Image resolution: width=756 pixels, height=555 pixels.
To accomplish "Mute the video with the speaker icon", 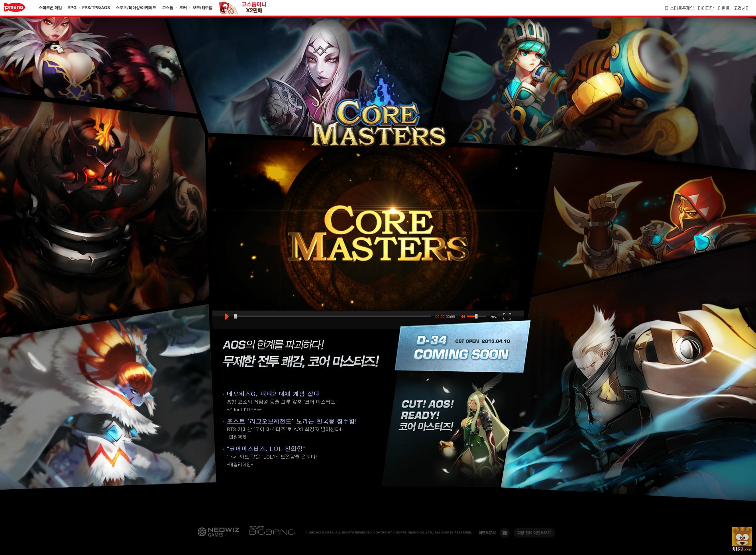I will click(463, 316).
